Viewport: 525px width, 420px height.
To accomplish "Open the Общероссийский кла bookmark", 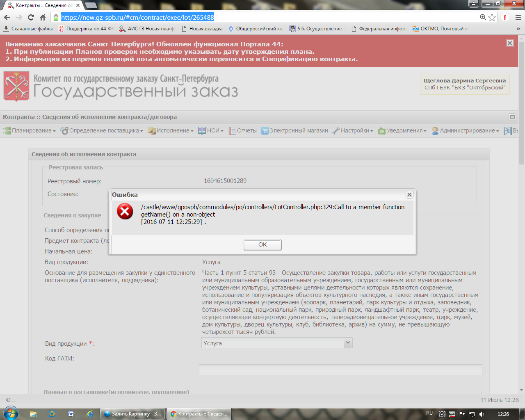I will pyautogui.click(x=256, y=29).
